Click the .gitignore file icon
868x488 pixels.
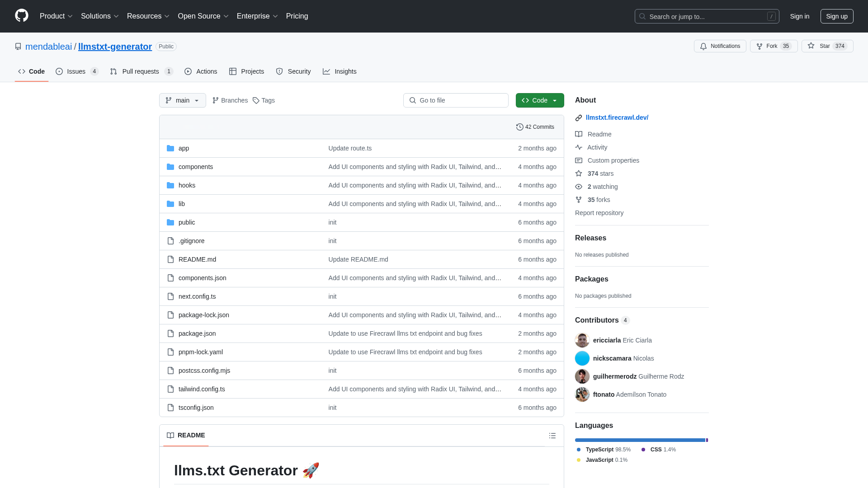pos(170,241)
